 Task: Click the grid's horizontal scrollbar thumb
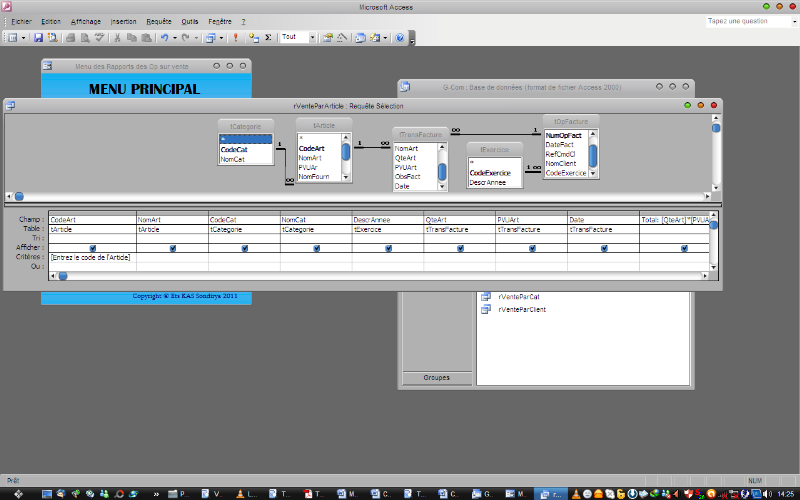point(62,276)
